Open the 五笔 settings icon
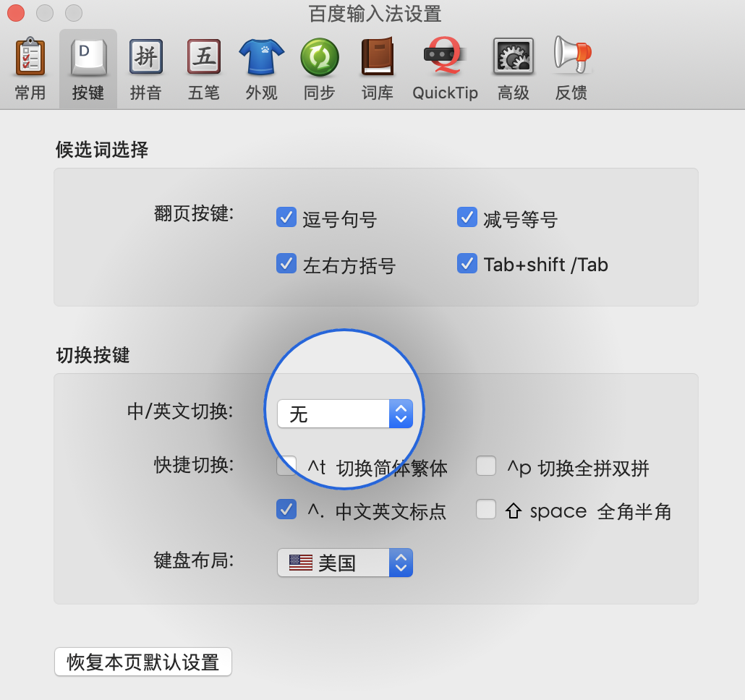This screenshot has width=745, height=700. (204, 57)
